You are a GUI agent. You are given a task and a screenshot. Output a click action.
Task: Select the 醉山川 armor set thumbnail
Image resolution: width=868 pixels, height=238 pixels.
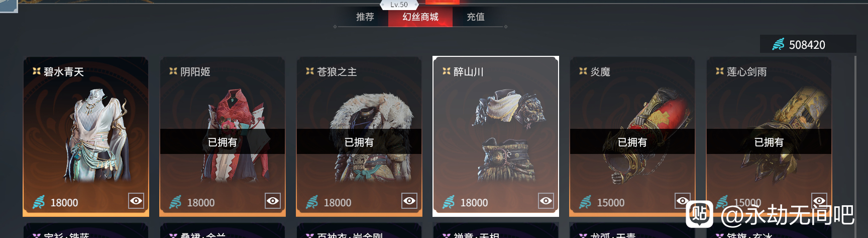pos(508,136)
